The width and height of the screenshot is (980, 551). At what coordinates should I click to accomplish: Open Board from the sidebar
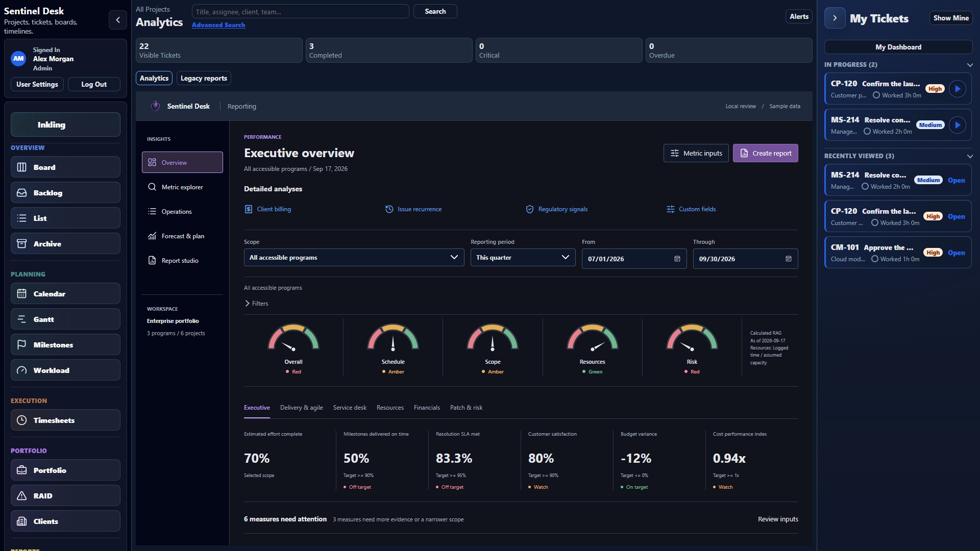65,167
